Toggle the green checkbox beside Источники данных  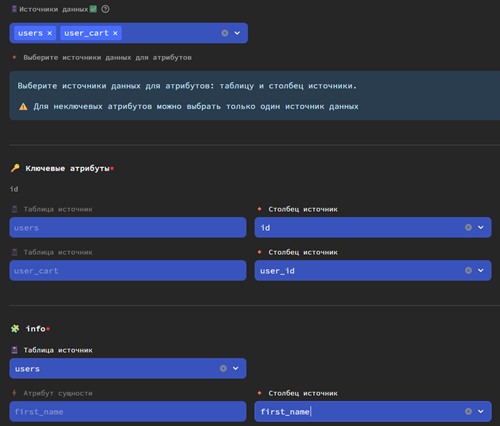point(93,9)
